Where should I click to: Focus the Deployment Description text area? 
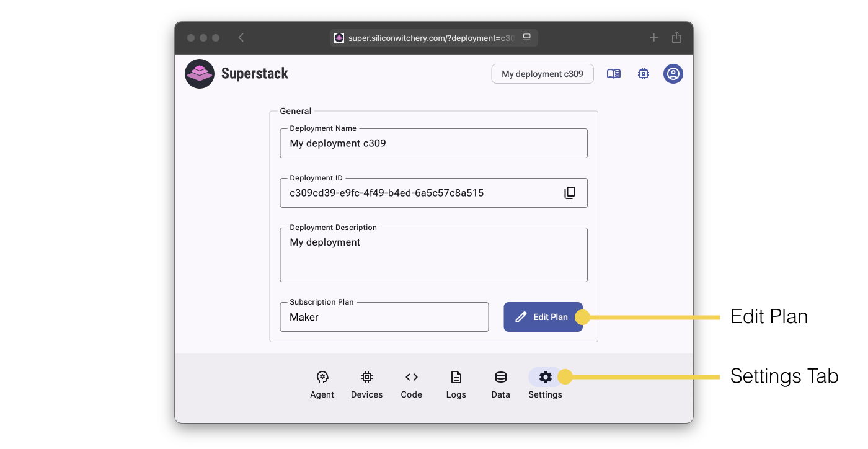pos(433,255)
